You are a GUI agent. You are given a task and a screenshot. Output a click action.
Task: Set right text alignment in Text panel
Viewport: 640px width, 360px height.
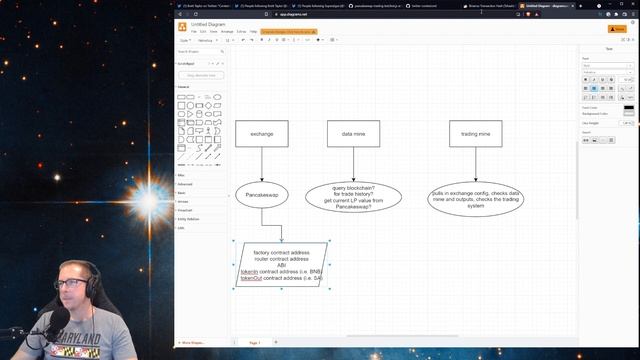pos(603,88)
